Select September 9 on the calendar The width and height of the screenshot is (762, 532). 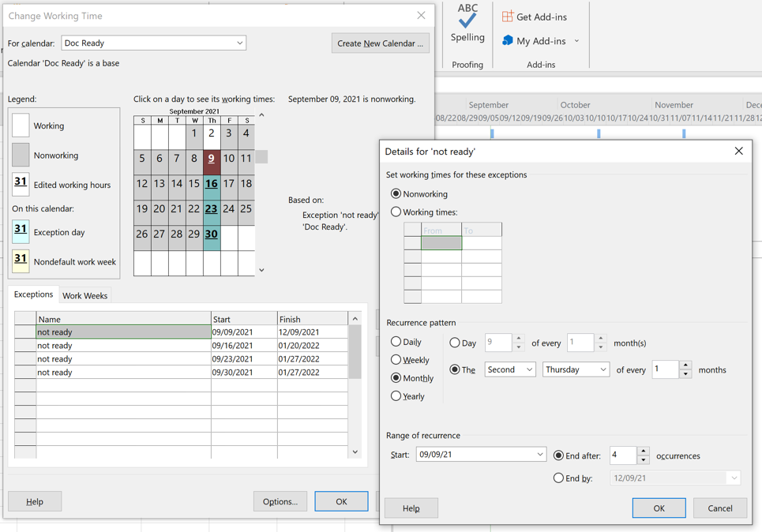212,161
